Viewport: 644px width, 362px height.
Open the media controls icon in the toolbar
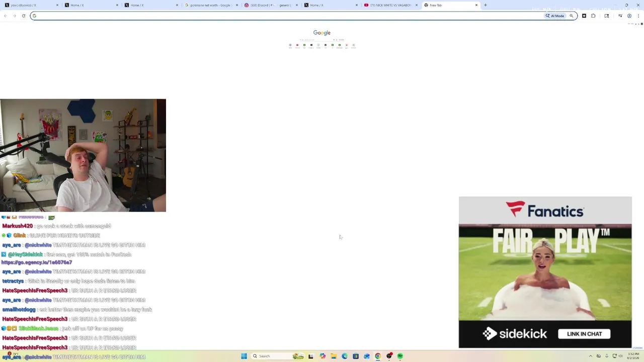coord(620,16)
